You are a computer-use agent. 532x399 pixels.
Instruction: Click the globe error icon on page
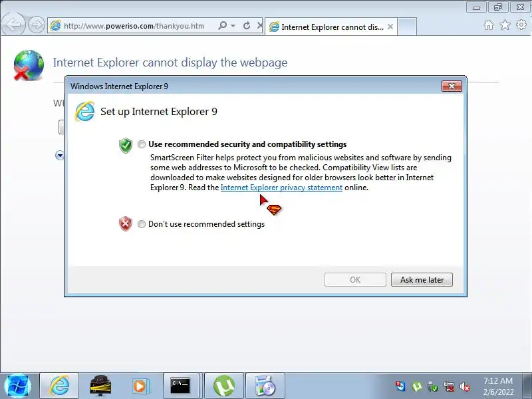click(29, 65)
